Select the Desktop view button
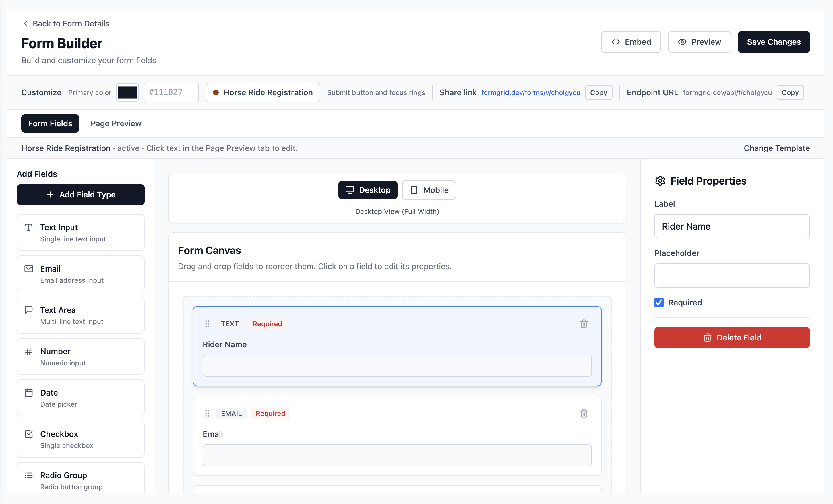This screenshot has width=833, height=504. click(x=367, y=190)
